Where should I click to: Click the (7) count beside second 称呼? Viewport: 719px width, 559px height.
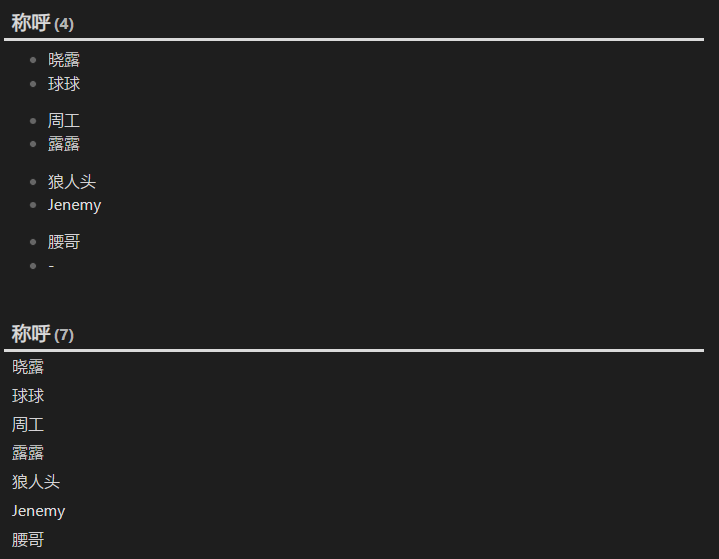click(x=64, y=335)
